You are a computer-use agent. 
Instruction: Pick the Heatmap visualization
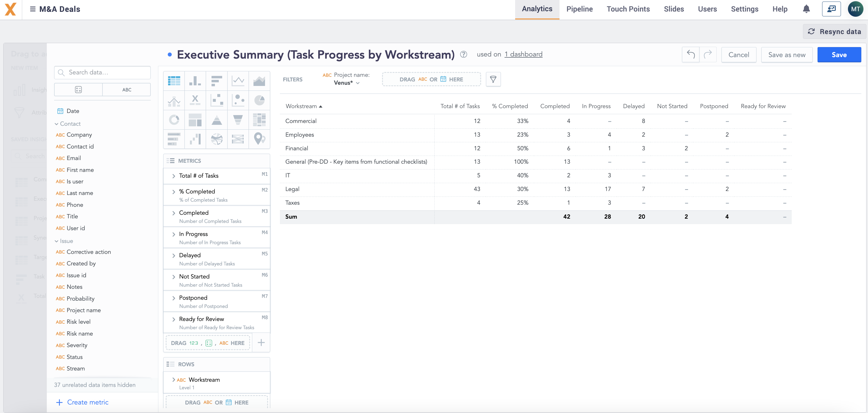pyautogui.click(x=259, y=119)
